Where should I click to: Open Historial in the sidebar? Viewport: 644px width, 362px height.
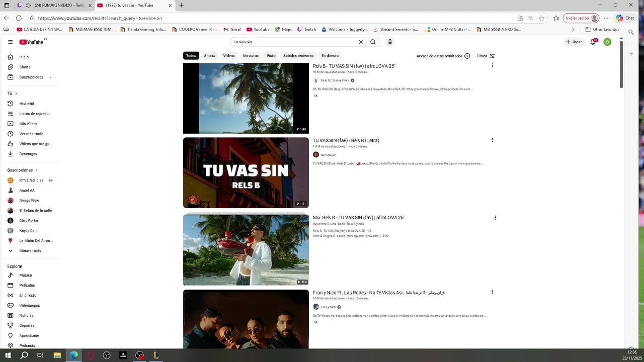point(29,104)
